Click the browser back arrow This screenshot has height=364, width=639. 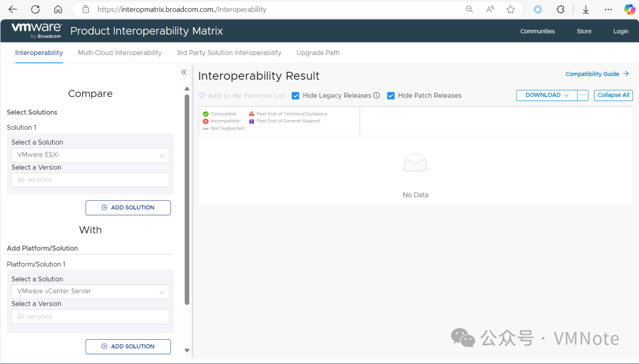pyautogui.click(x=12, y=9)
